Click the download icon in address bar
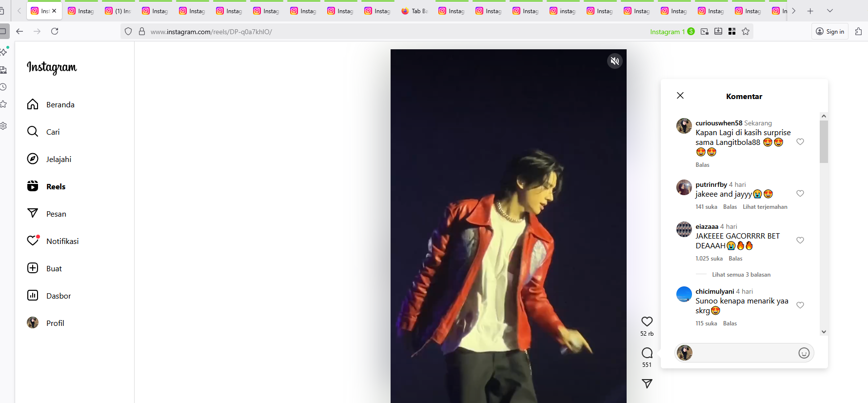Screen dimensions: 868x403 pyautogui.click(x=718, y=31)
